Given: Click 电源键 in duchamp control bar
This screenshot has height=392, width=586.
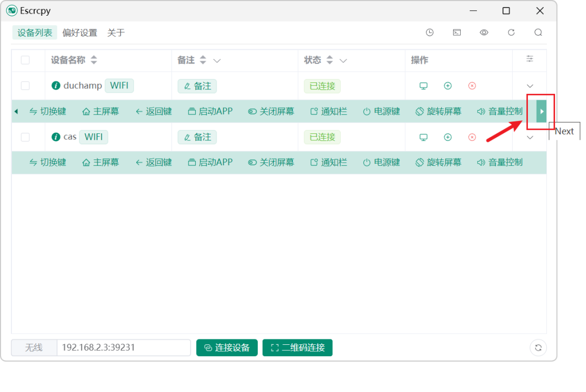Looking at the screenshot, I should point(381,111).
